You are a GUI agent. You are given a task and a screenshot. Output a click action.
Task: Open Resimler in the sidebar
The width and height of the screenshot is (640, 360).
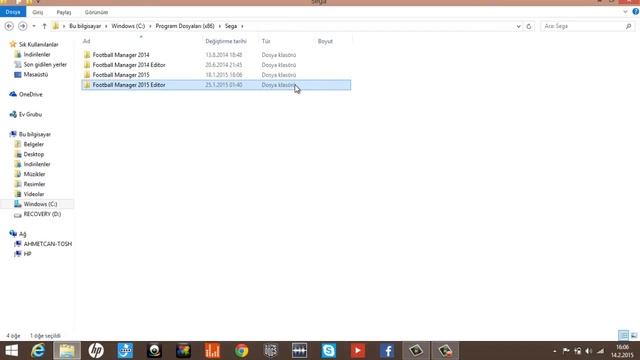(x=34, y=184)
